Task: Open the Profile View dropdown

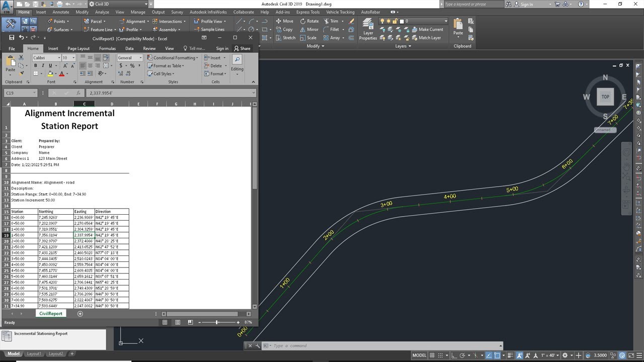Action: pos(211,21)
